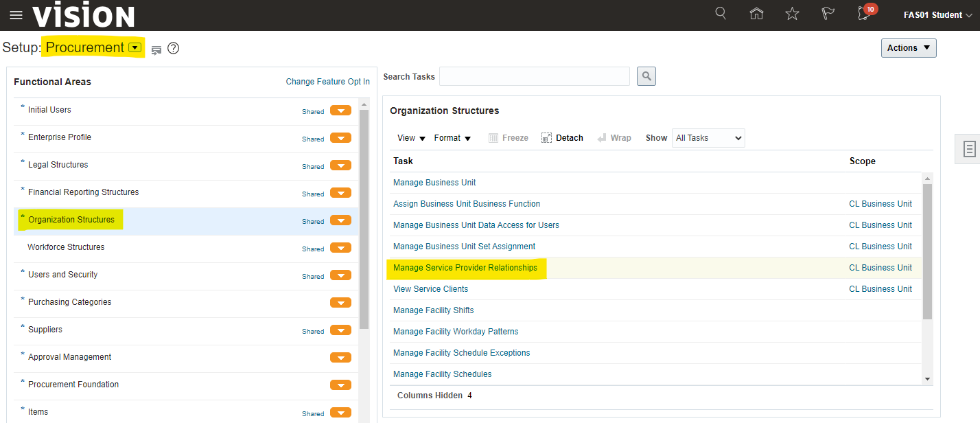Click the Change Feature Opt In link
The width and height of the screenshot is (980, 423).
click(x=327, y=82)
